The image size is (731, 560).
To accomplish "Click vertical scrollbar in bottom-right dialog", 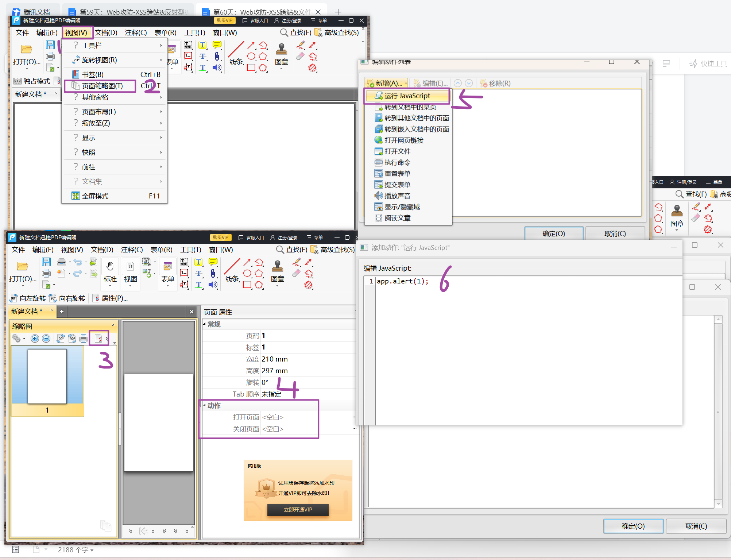I will [718, 412].
